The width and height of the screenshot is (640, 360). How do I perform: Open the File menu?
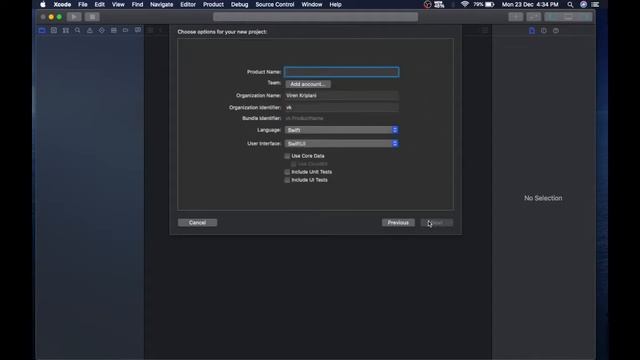point(83,4)
